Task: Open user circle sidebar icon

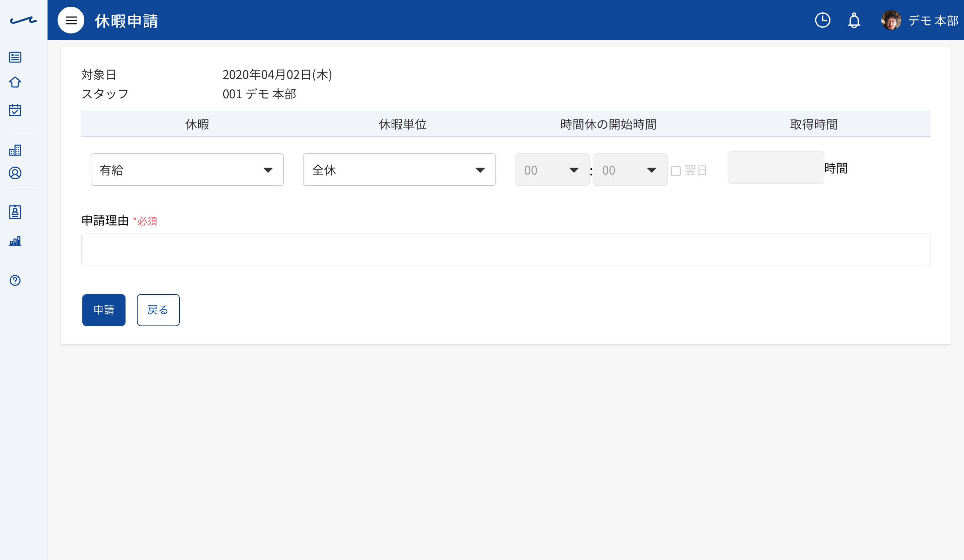Action: tap(15, 173)
